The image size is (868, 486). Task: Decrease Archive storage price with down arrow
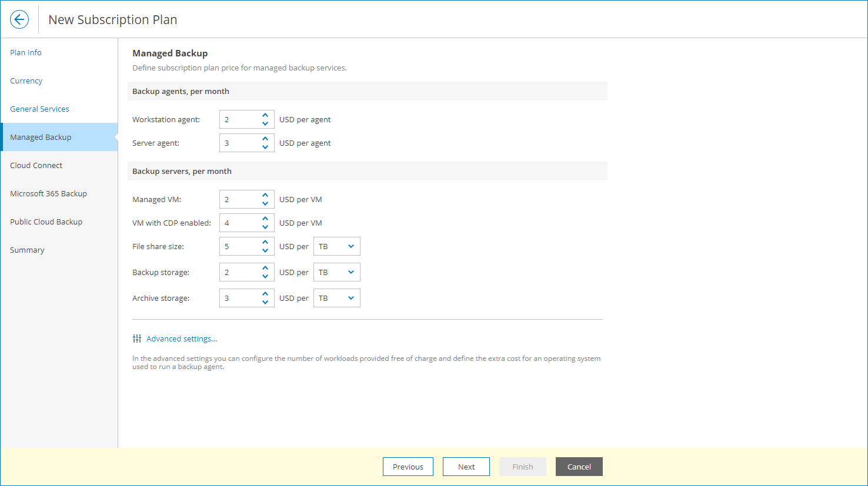tap(265, 302)
